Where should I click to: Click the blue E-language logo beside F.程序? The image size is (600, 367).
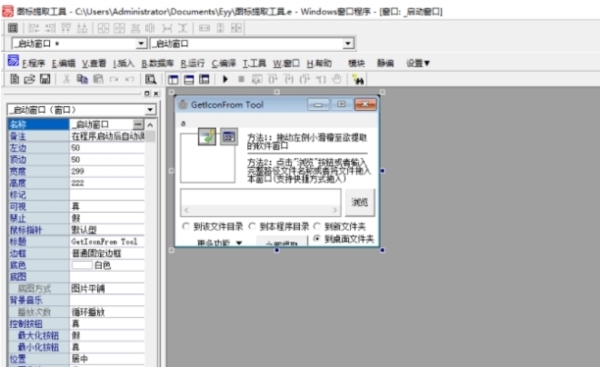point(13,61)
